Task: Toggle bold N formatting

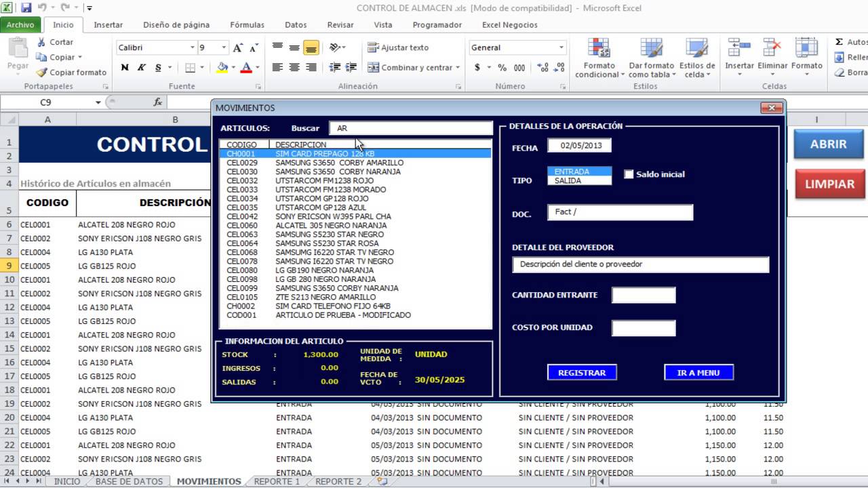Action: tap(125, 67)
